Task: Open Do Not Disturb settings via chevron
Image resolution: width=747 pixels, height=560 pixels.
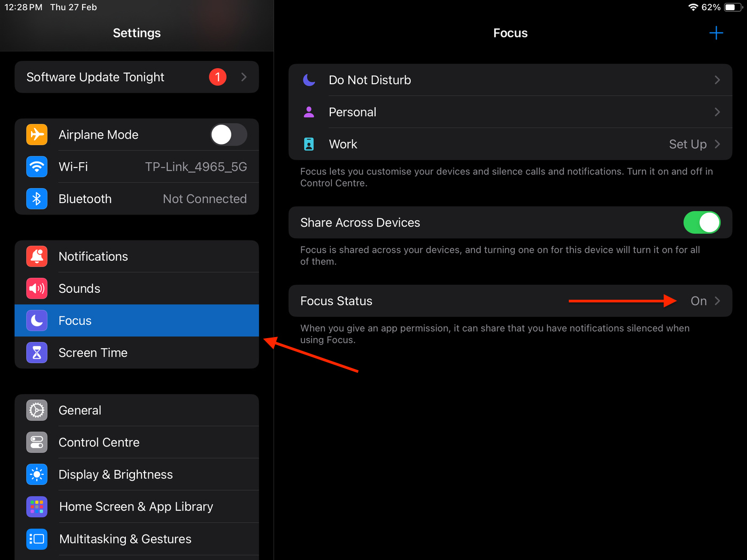Action: 718,79
